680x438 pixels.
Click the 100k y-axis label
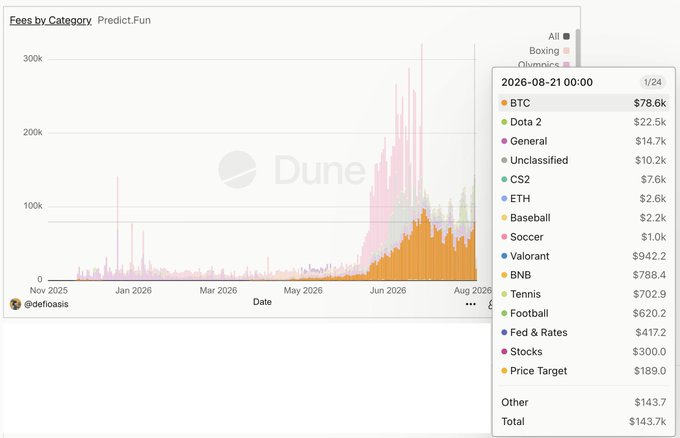[x=33, y=206]
